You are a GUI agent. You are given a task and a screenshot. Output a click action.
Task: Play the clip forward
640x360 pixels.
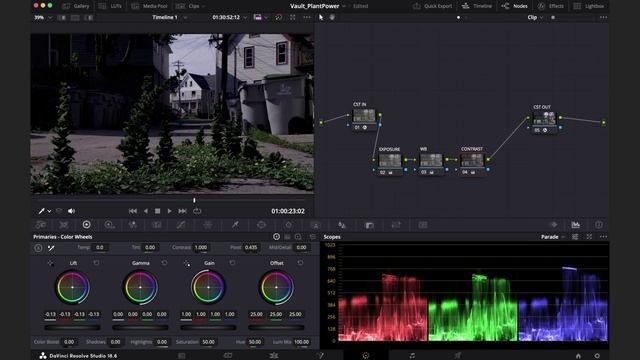click(x=169, y=211)
